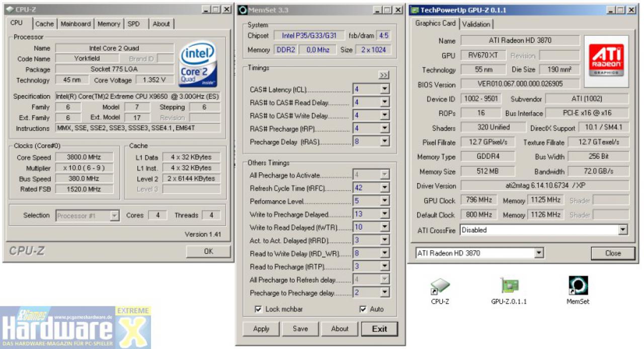
Task: Click the Intel Core 2 Quad logo
Action: [x=198, y=65]
